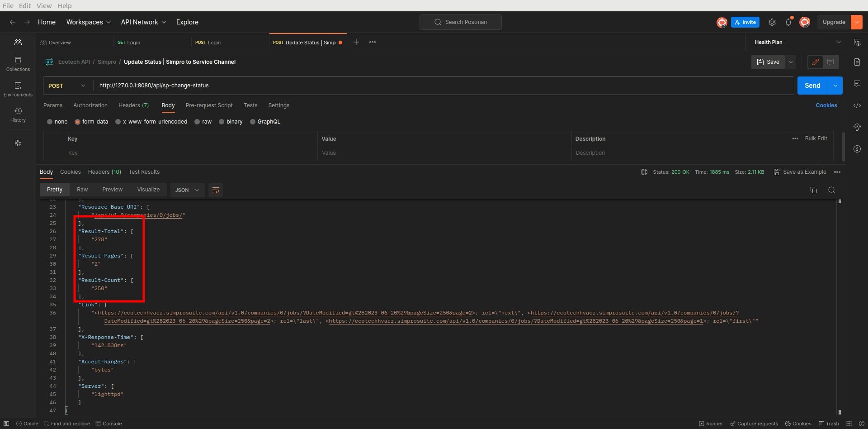The image size is (868, 429).
Task: Open the comments icon in right sidebar
Action: point(857,84)
